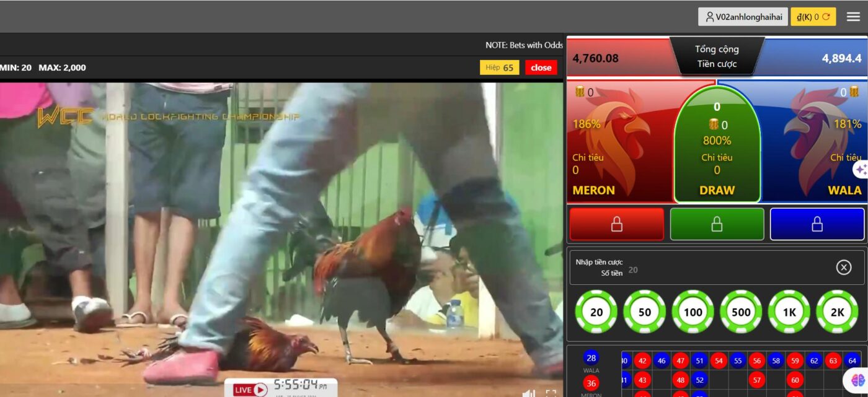This screenshot has width=868, height=397.
Task: Enter fullscreen mode on the video
Action: pyautogui.click(x=551, y=393)
